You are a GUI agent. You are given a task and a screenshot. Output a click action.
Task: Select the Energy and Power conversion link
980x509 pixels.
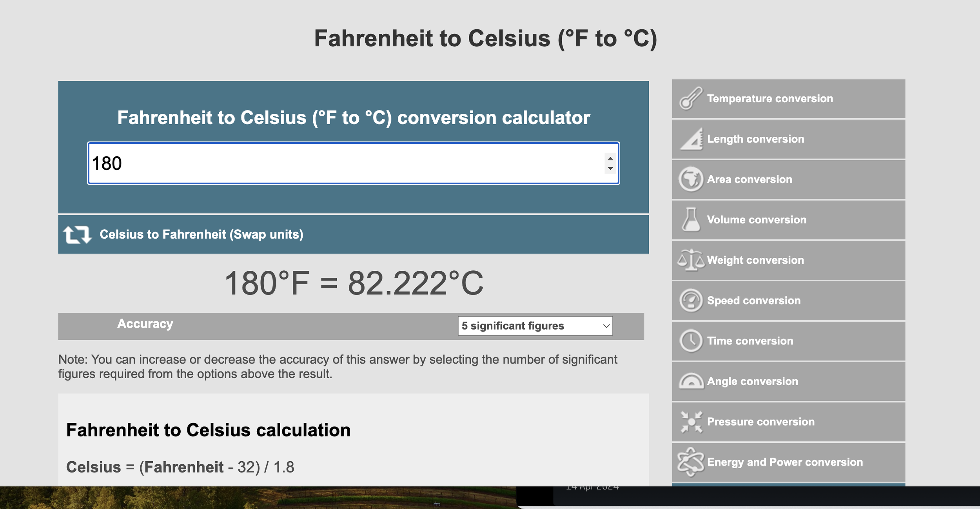pyautogui.click(x=788, y=462)
